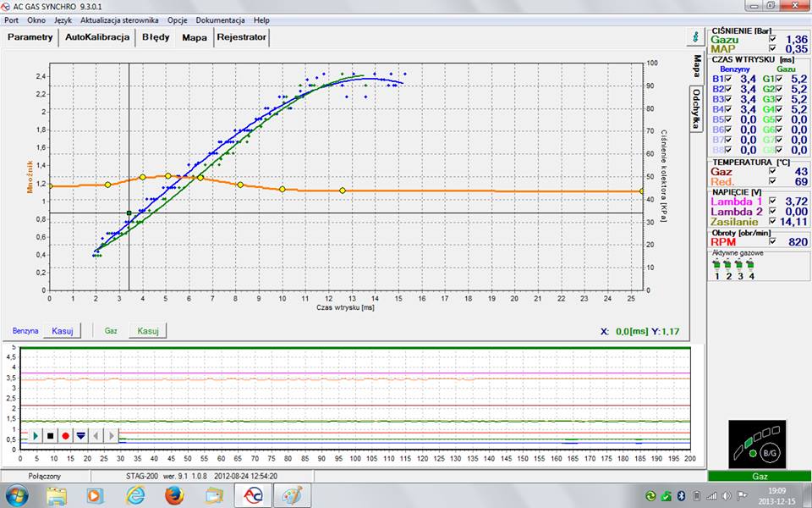Open Firefox from the taskbar

coord(174,495)
